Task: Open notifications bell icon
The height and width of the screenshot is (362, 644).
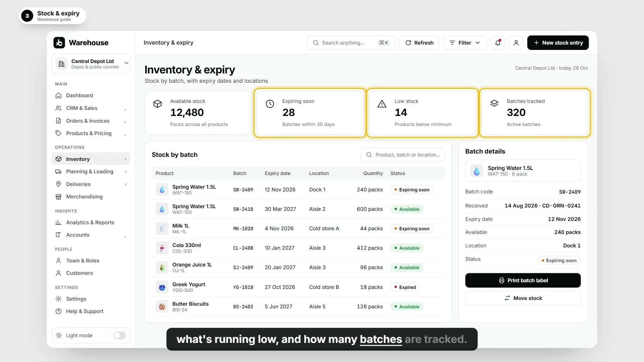Action: [498, 43]
